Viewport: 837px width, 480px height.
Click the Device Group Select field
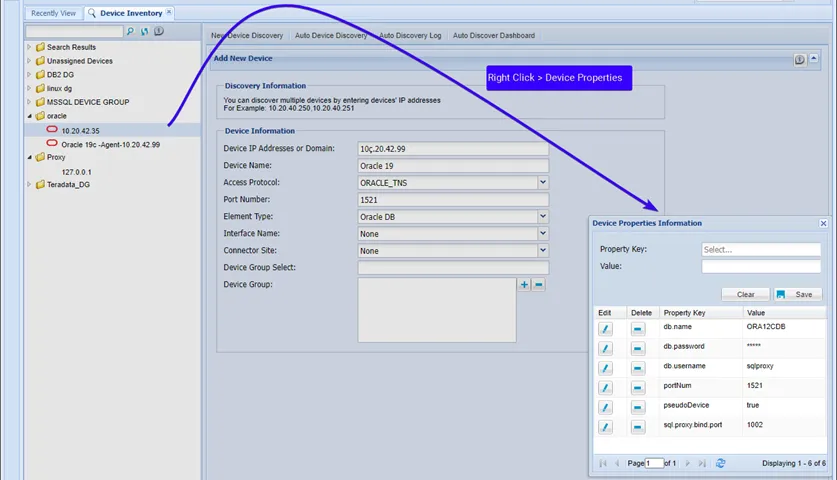click(x=453, y=267)
